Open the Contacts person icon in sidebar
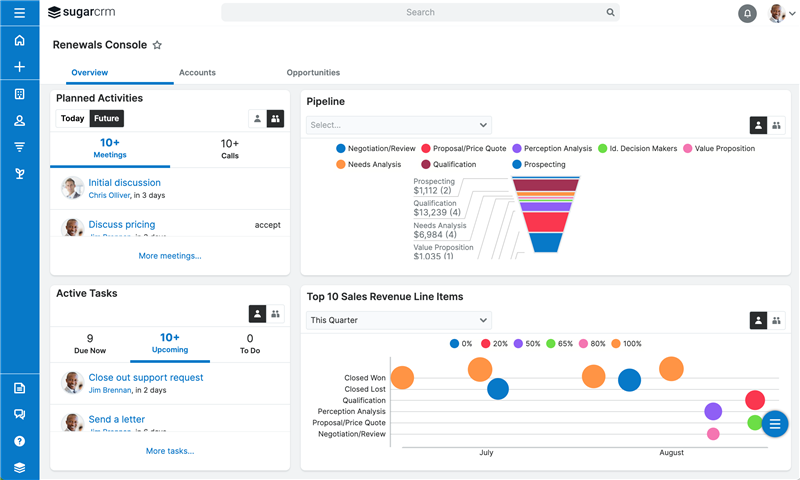800x480 pixels. click(19, 121)
